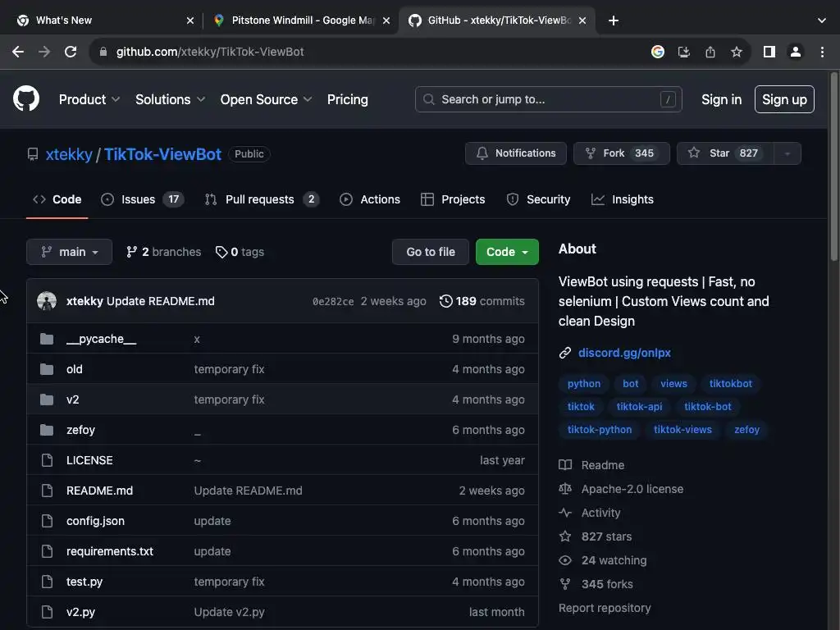Toggle the browser side panel icon
The width and height of the screenshot is (840, 630).
769,52
